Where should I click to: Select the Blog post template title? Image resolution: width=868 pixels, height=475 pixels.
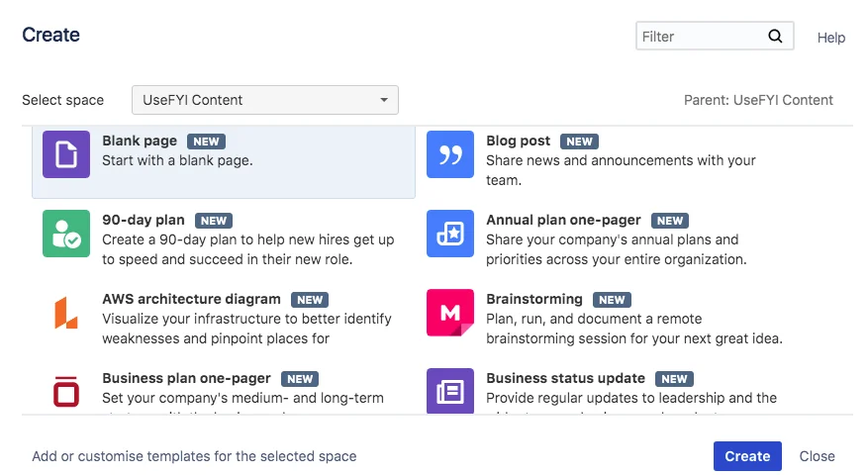[519, 141]
